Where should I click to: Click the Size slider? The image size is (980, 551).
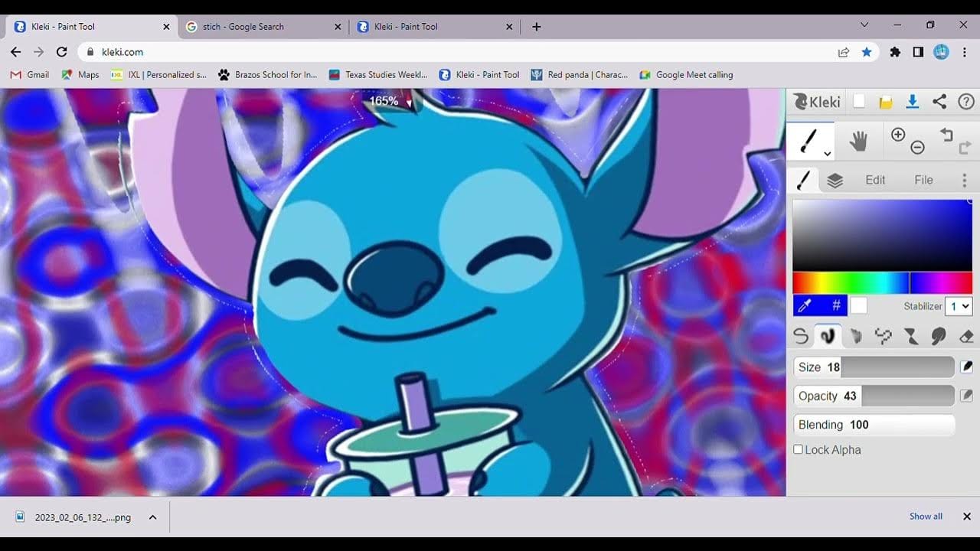pos(874,367)
